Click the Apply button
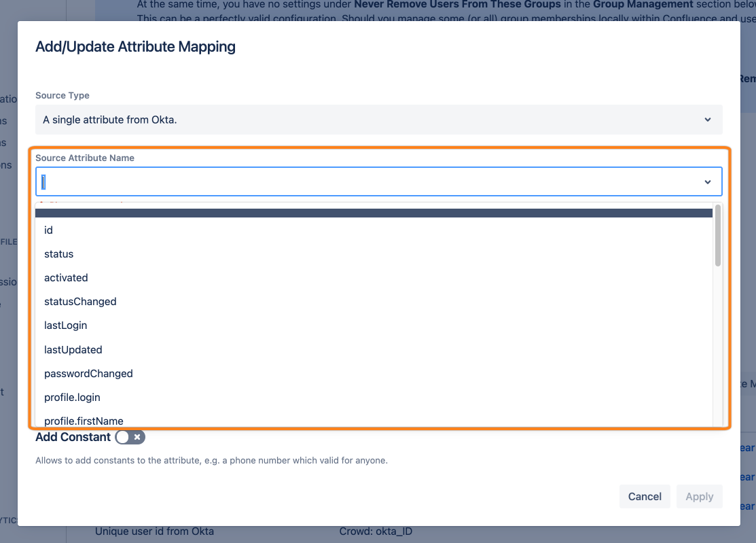The image size is (756, 543). coord(699,497)
